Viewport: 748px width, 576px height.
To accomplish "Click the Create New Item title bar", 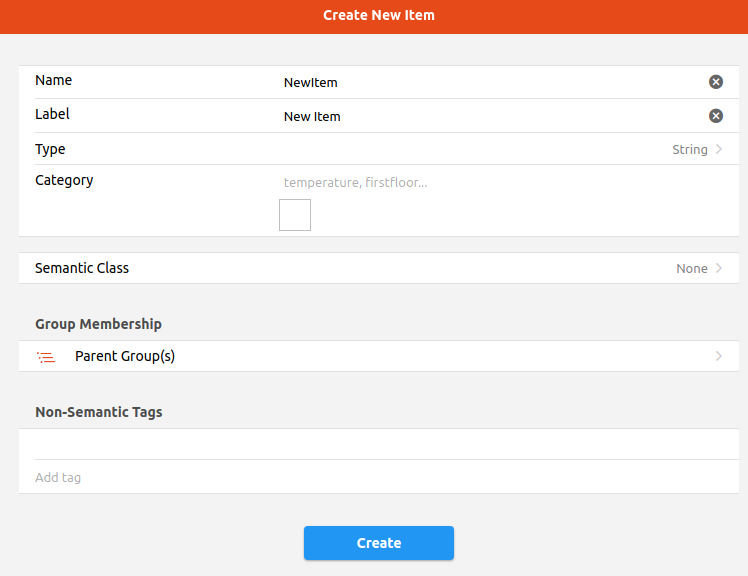I will click(378, 15).
